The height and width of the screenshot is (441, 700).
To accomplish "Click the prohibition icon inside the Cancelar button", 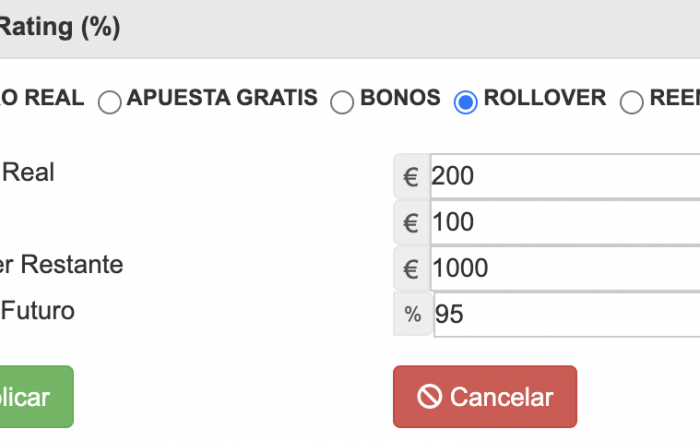I will (x=429, y=396).
